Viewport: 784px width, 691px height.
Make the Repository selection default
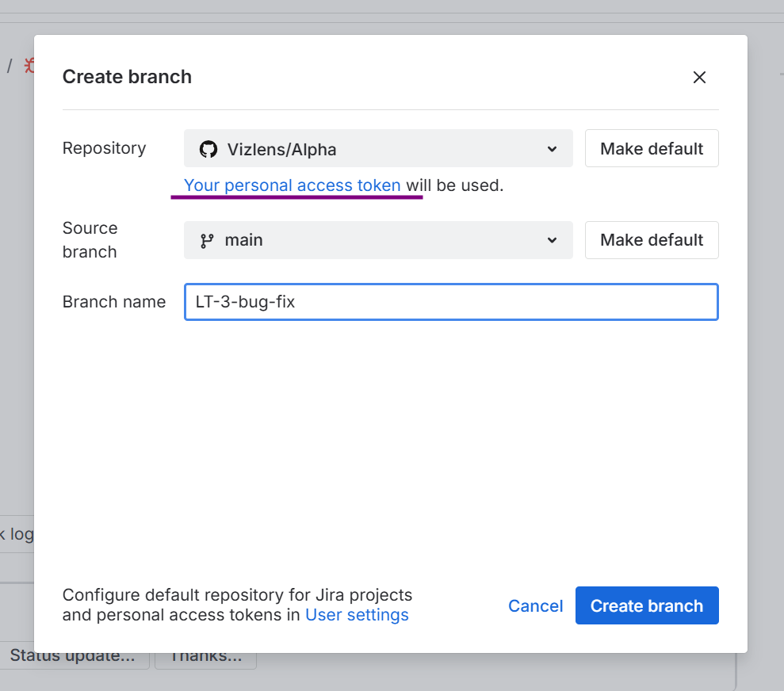point(652,149)
